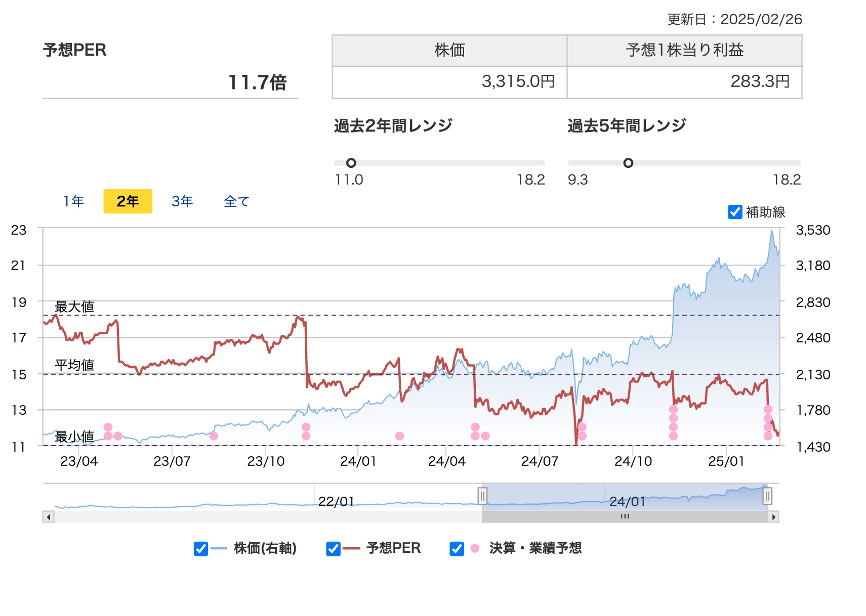866x616 pixels.
Task: Switch chart range to 3年
Action: [182, 201]
